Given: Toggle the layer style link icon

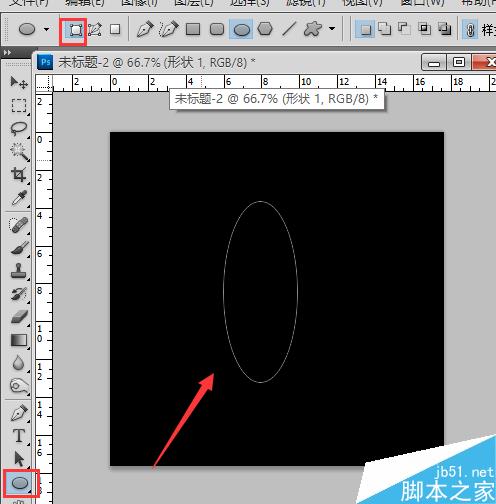Looking at the screenshot, I should (470, 30).
